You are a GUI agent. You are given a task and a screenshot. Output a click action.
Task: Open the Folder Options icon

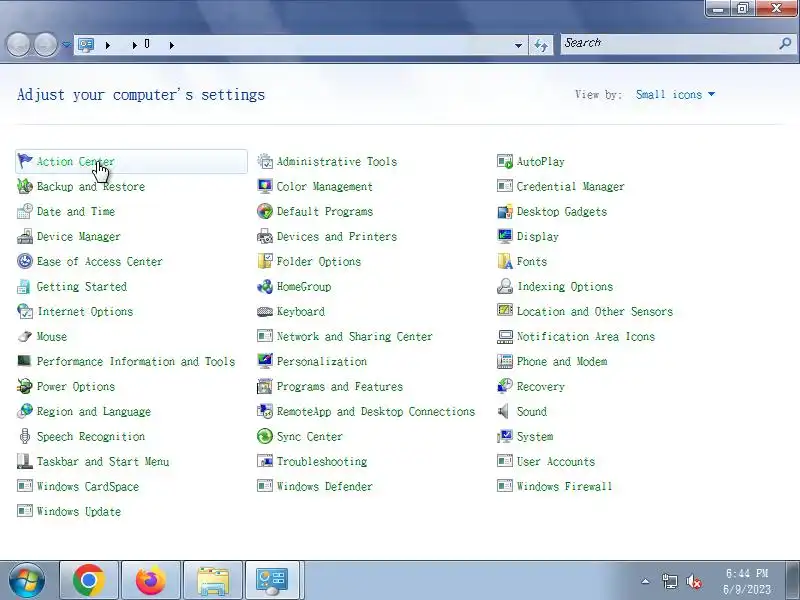265,261
